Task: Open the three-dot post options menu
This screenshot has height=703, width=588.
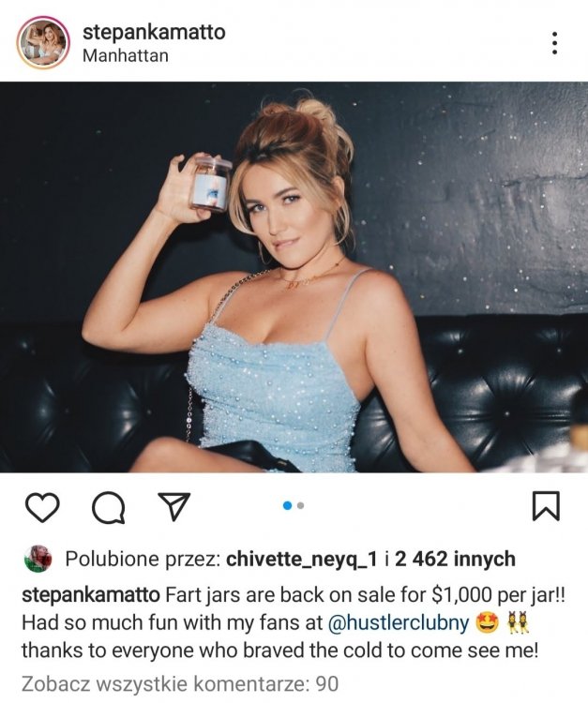Action: [555, 43]
